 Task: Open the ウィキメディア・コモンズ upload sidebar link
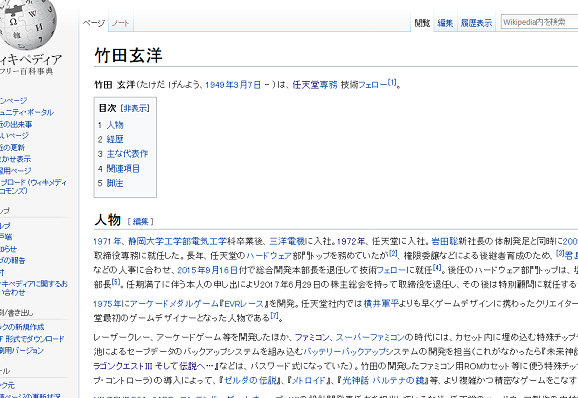(33, 186)
